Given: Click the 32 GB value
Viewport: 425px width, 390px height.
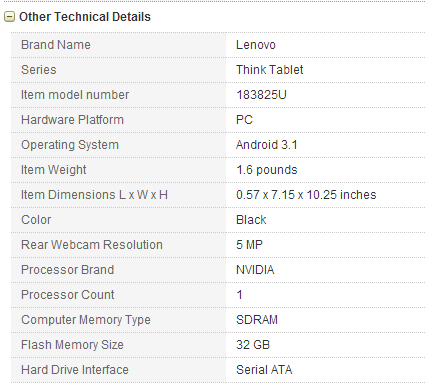Looking at the screenshot, I should tap(253, 345).
